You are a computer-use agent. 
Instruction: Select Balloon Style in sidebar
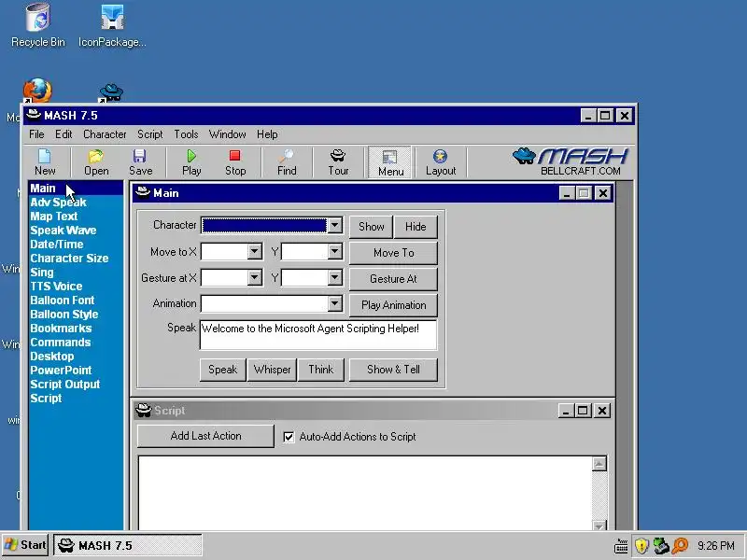tap(64, 315)
